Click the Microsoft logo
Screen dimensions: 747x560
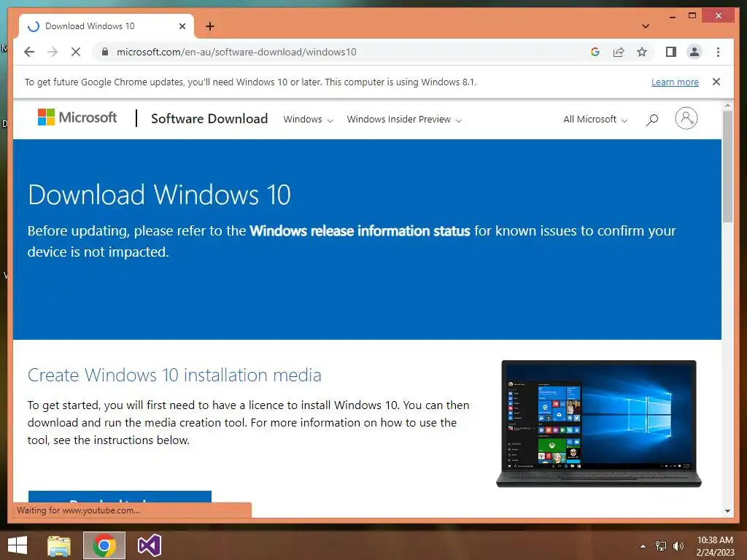click(x=77, y=117)
